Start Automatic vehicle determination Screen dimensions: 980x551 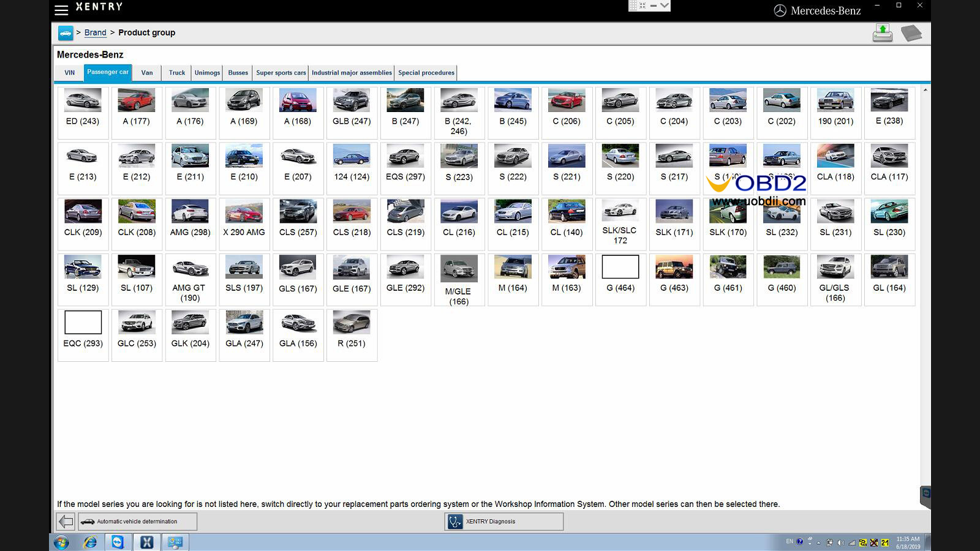pos(137,522)
